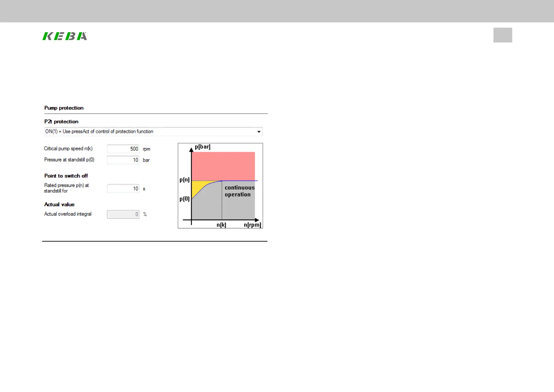Click the pump protection pressure-speed diagram
The width and height of the screenshot is (554, 392).
tap(220, 186)
